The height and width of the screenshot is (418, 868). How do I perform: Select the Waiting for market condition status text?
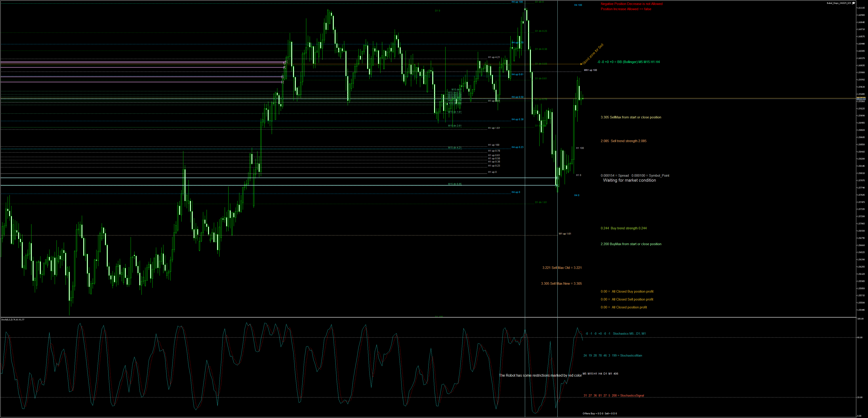tap(629, 180)
